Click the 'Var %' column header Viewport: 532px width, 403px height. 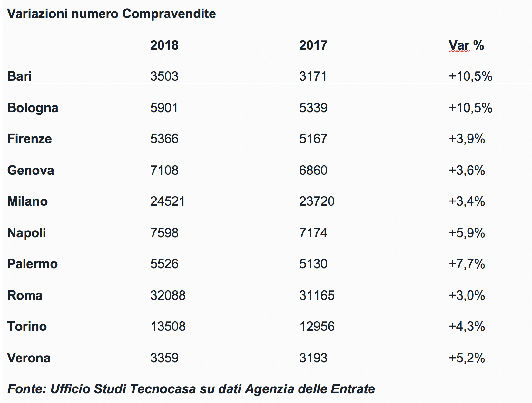coord(466,45)
